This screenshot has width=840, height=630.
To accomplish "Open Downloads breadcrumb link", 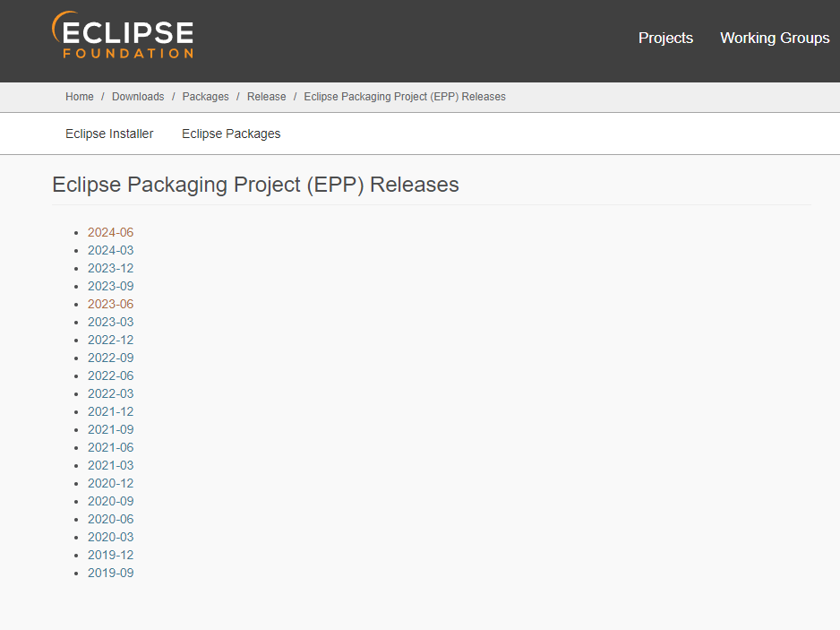I will tap(138, 97).
